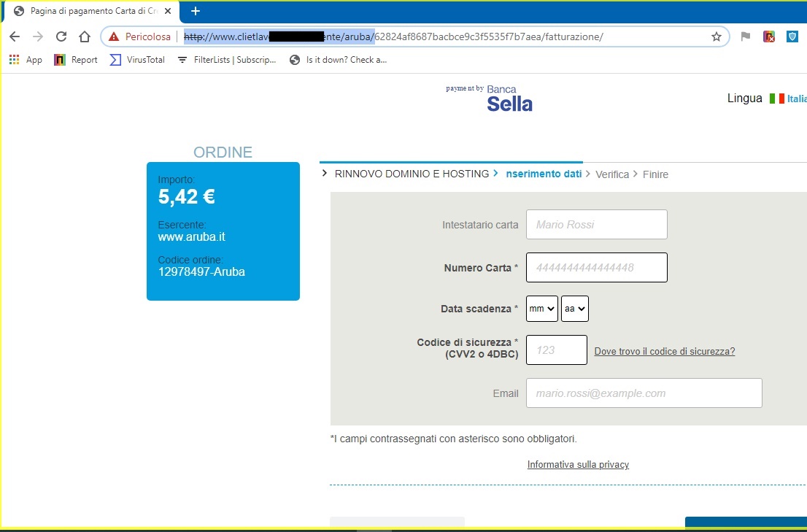Screen dimensions: 807x532
Task: Reload the page with refresh icon
Action: point(61,36)
